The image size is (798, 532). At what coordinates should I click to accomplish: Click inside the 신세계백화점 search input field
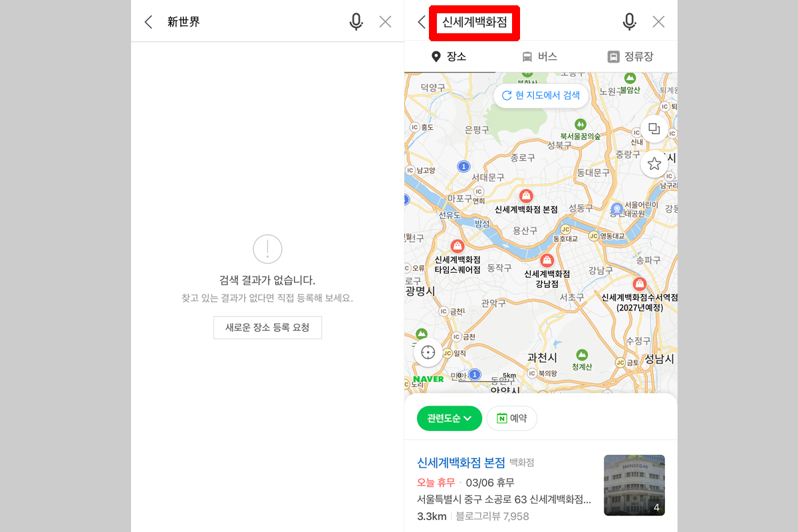point(474,22)
